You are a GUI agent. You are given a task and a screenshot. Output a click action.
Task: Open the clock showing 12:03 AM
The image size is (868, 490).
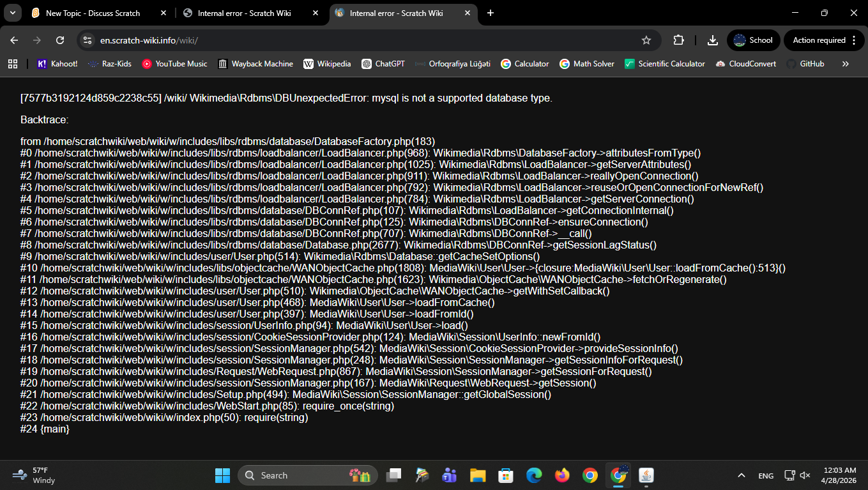click(839, 475)
